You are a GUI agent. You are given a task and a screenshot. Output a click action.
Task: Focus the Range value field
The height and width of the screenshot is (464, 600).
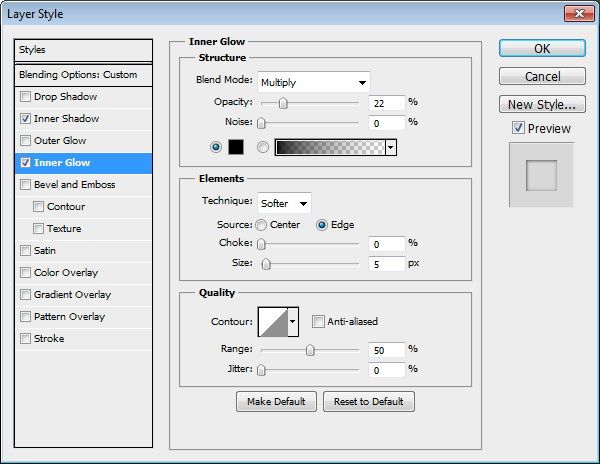(x=386, y=350)
